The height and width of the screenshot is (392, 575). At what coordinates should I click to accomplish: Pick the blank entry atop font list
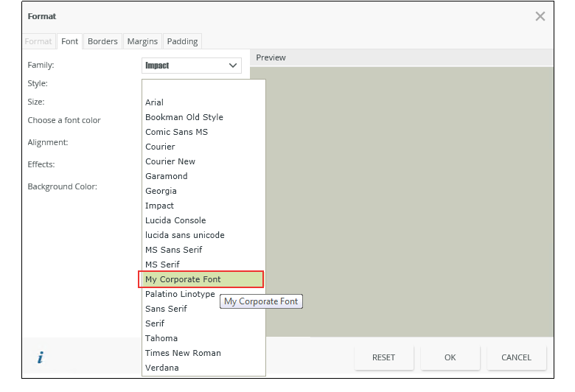tap(201, 88)
